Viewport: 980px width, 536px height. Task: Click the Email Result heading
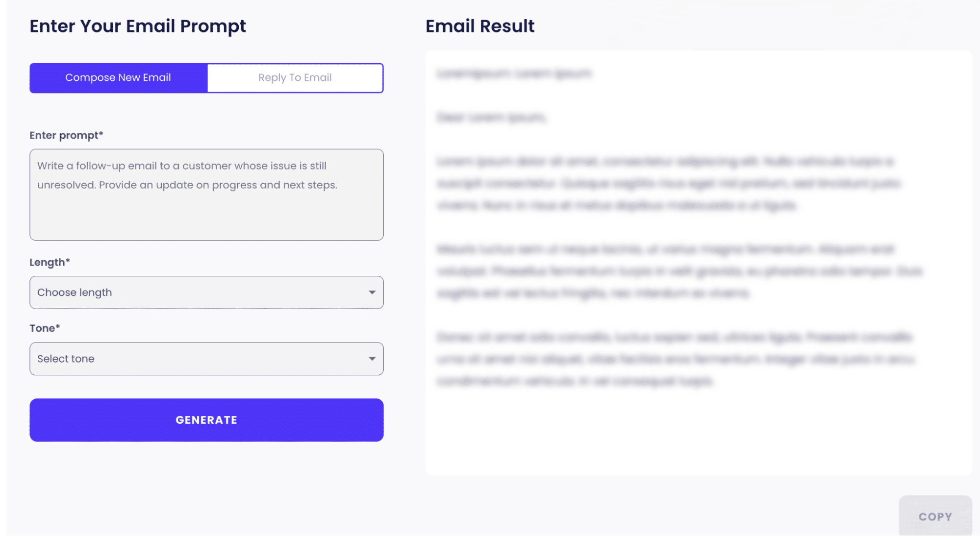[x=480, y=26]
